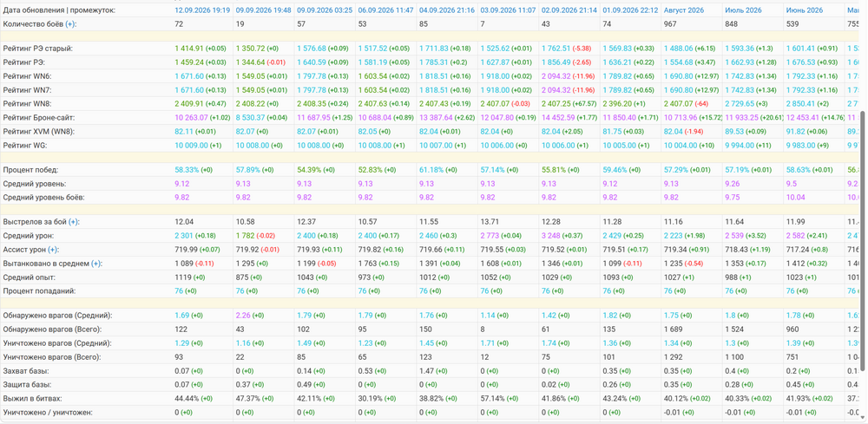
Task: Click the 3 248 average damage value
Action: 551,236
